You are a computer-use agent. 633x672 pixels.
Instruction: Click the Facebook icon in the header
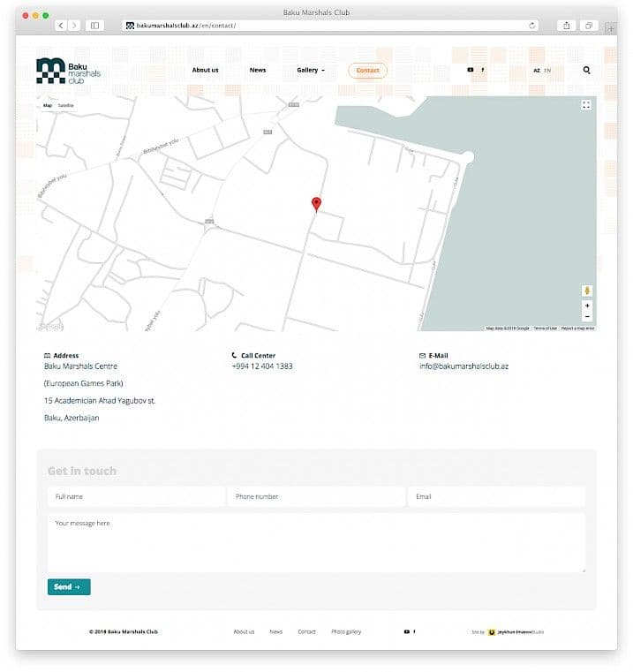(x=483, y=70)
